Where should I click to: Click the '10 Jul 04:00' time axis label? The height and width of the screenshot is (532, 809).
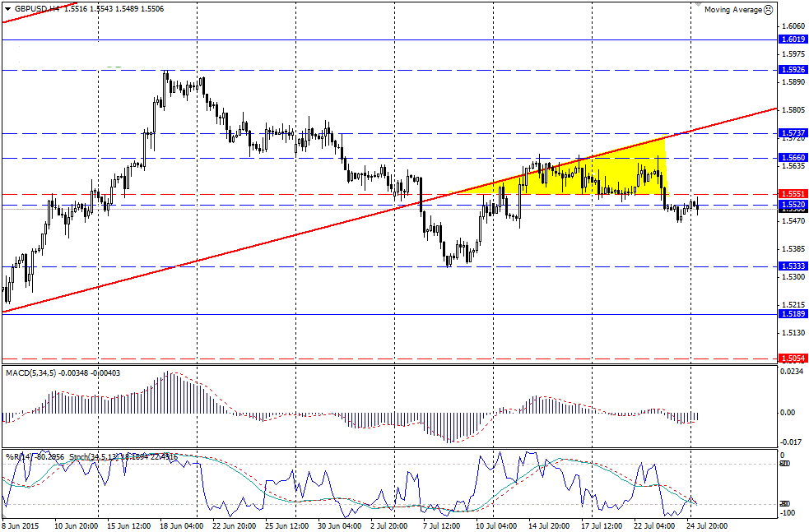pos(496,526)
